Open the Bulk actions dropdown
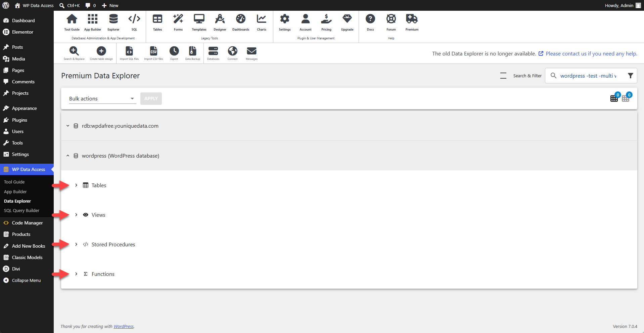The height and width of the screenshot is (333, 644). click(102, 98)
